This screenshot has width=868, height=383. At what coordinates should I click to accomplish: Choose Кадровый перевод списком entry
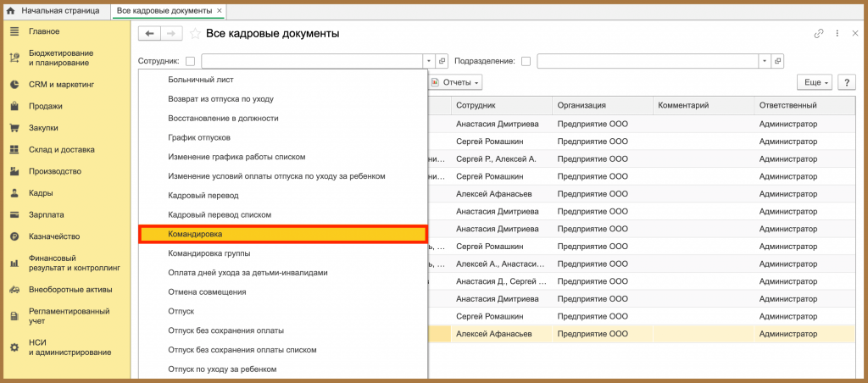283,214
